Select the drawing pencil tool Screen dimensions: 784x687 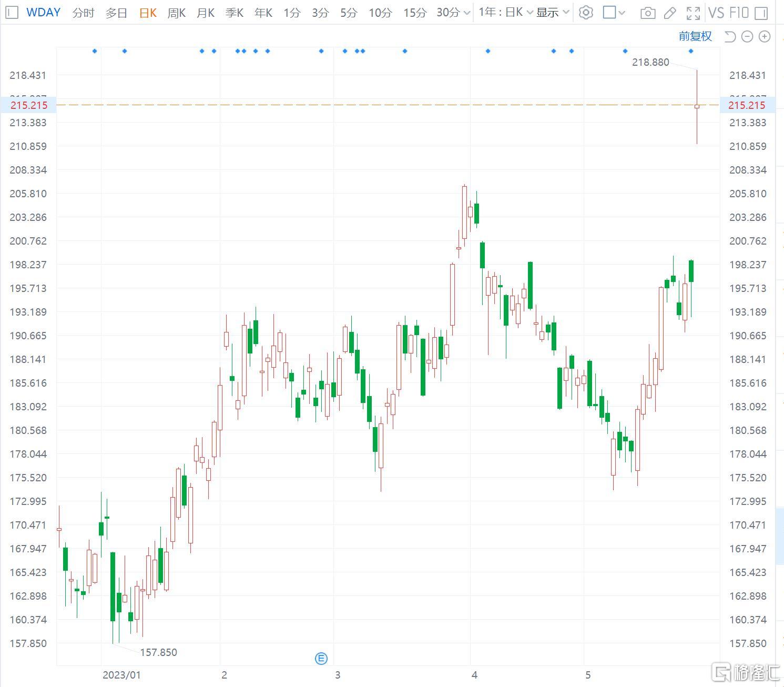click(x=670, y=13)
